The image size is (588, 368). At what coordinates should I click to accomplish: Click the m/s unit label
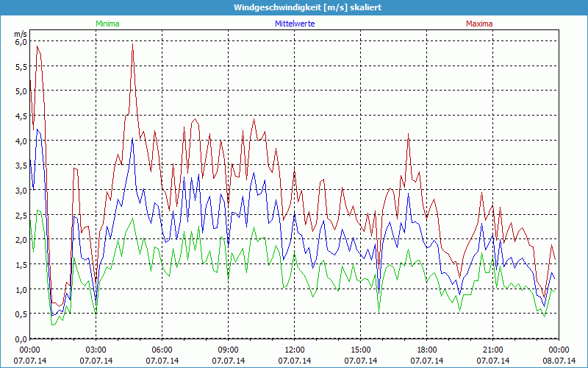point(21,34)
